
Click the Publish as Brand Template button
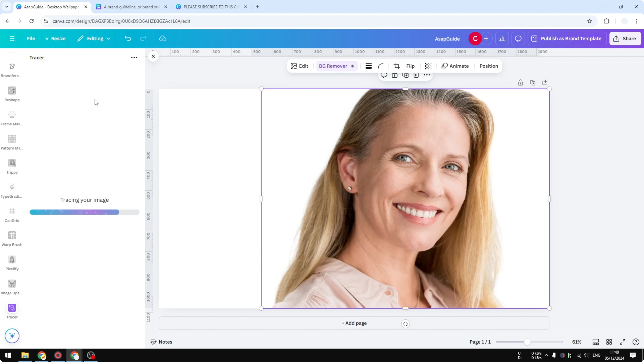567,38
